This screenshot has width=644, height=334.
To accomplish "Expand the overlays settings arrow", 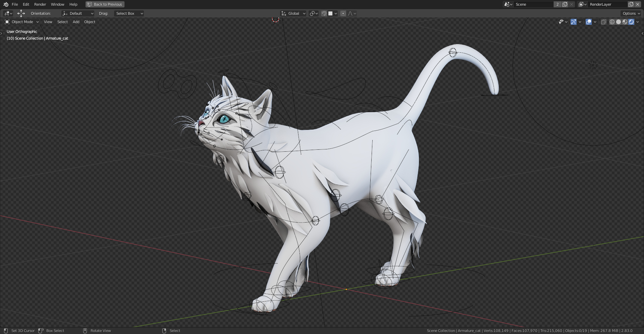I will [x=595, y=22].
